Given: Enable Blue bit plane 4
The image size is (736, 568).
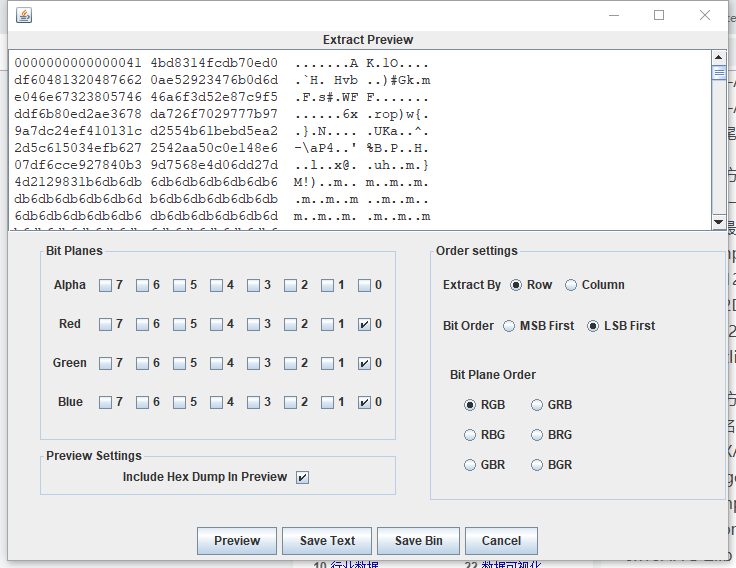Looking at the screenshot, I should pyautogui.click(x=216, y=402).
